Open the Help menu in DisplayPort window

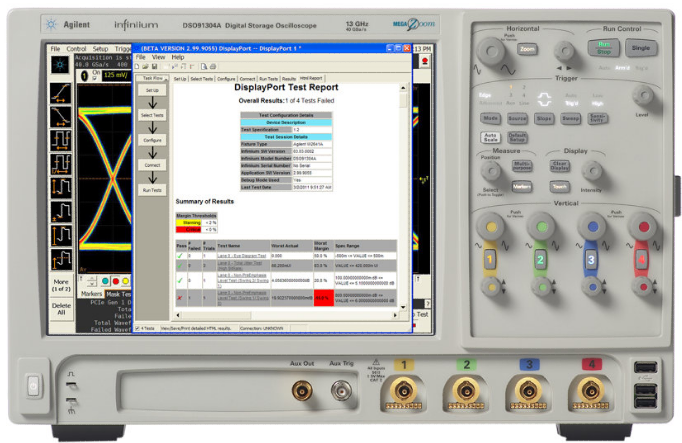click(178, 57)
